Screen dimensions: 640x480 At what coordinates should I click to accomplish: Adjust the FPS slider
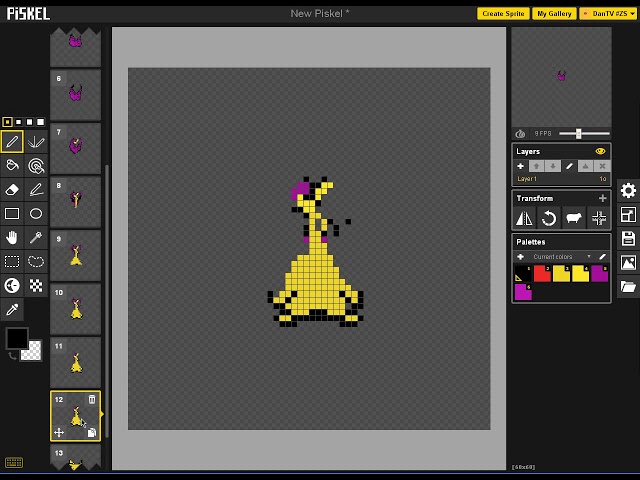click(578, 133)
